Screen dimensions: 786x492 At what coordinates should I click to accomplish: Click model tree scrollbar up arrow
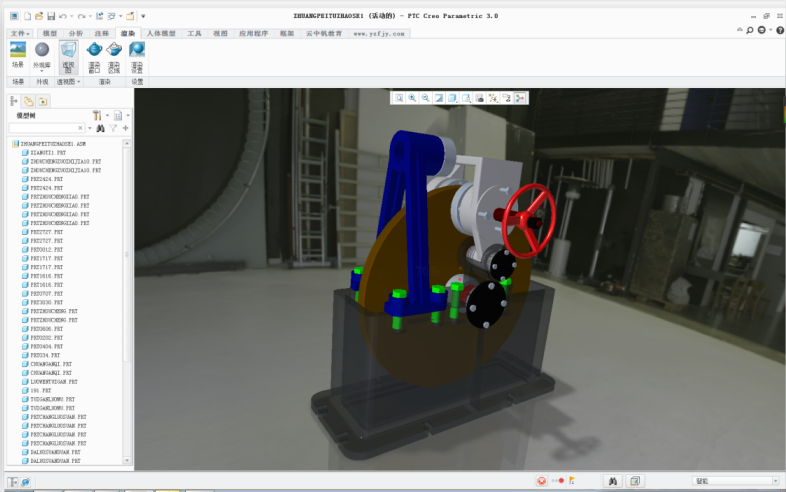point(127,143)
